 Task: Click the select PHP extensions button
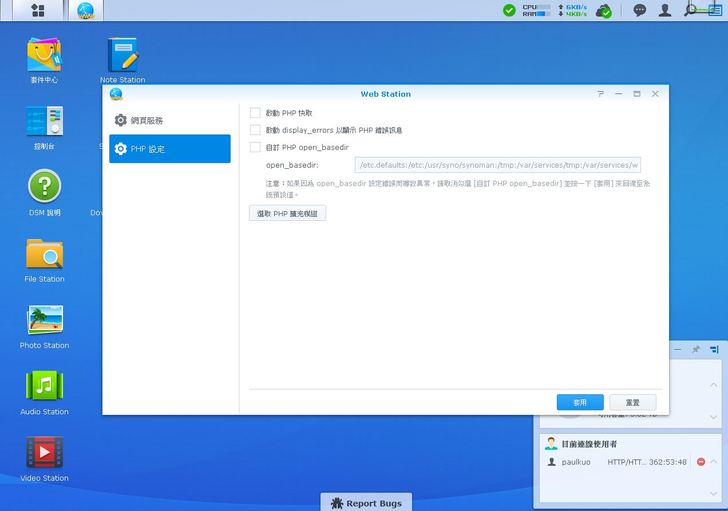pyautogui.click(x=287, y=213)
